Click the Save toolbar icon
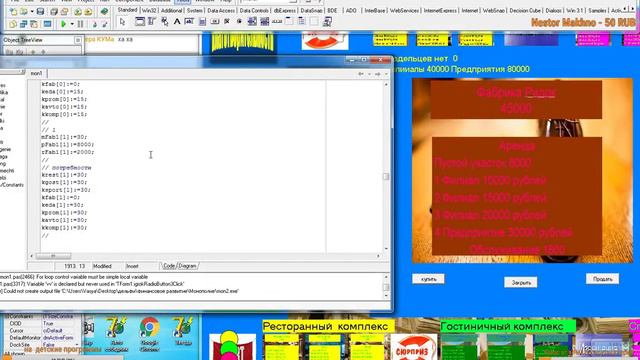640x360 pixels. coord(40,11)
